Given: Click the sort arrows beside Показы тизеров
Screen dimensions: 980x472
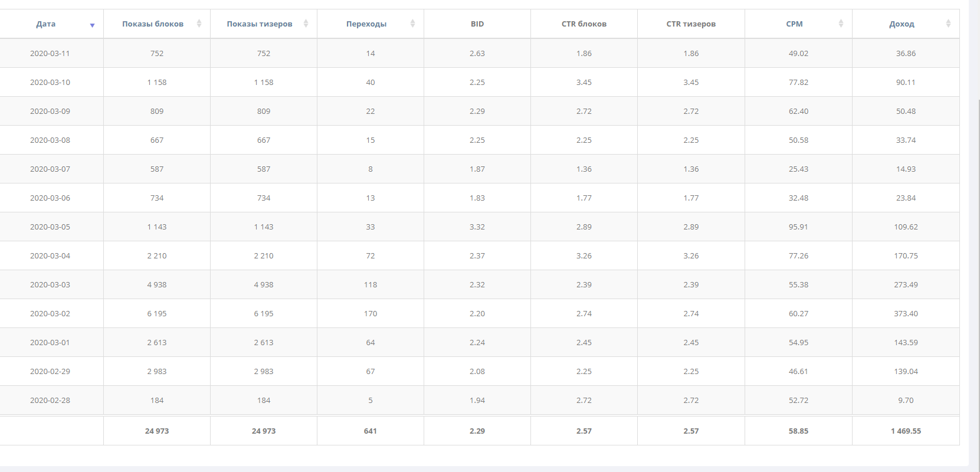Looking at the screenshot, I should [306, 24].
